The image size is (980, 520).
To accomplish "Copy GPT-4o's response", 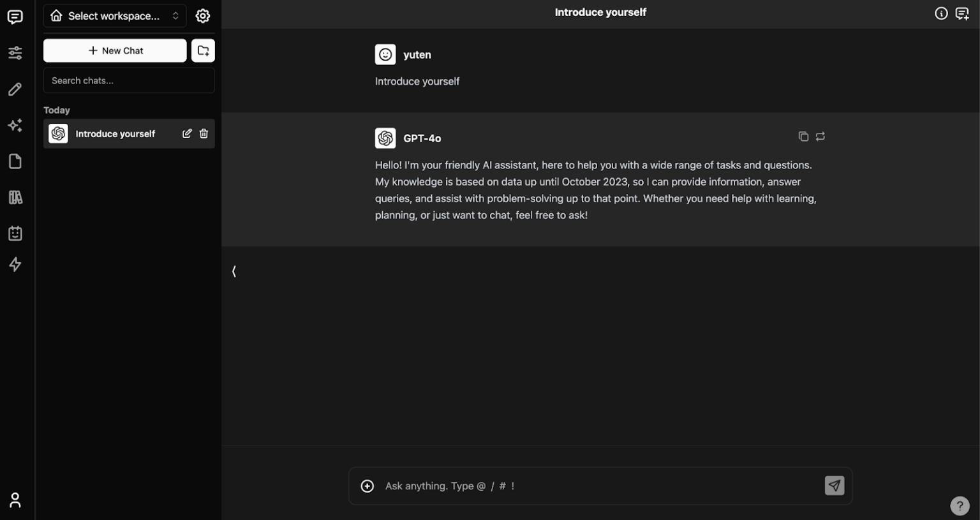I will [x=803, y=137].
